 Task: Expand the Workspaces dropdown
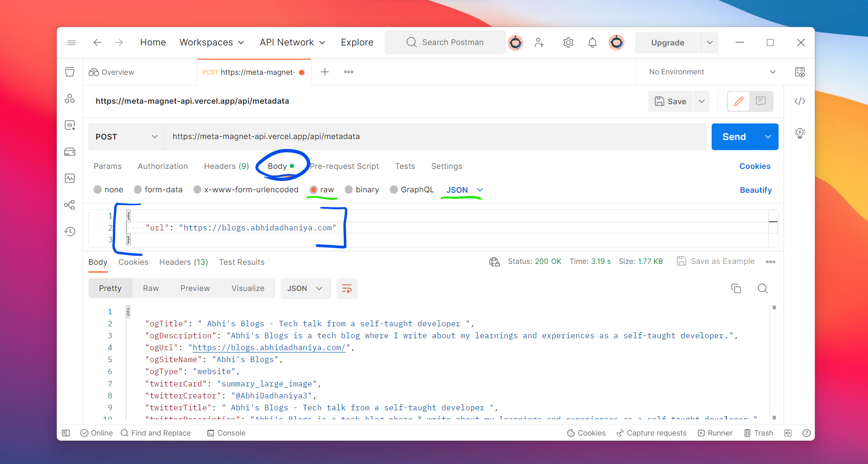pos(211,43)
